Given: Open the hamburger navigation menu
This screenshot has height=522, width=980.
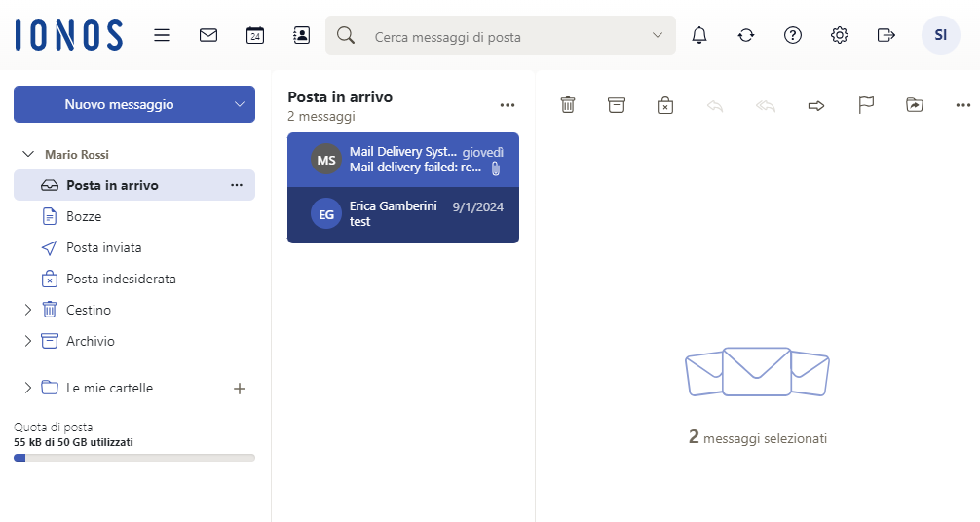Looking at the screenshot, I should (162, 35).
